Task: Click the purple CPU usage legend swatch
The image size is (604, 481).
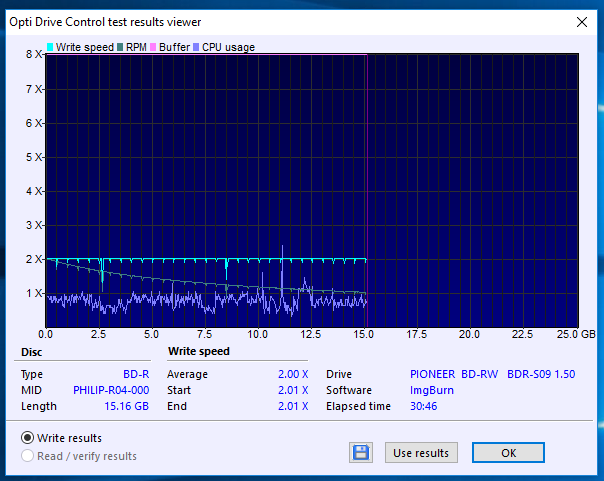Action: click(196, 47)
